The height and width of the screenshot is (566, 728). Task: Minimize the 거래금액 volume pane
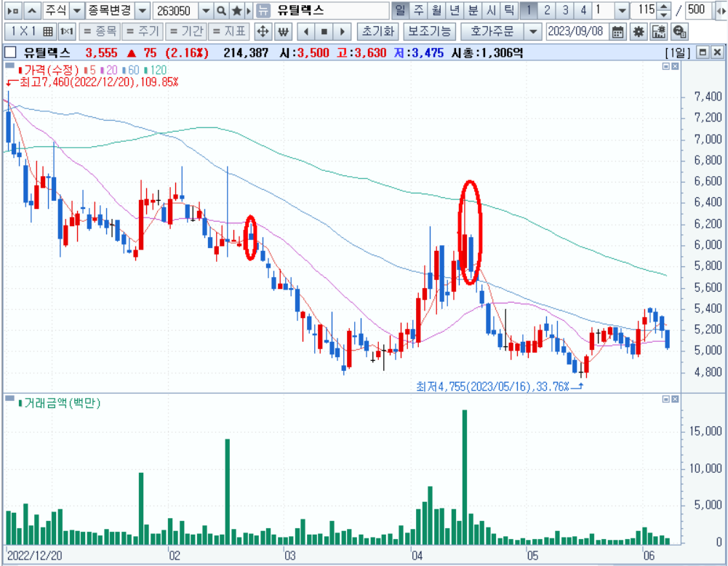[666, 399]
